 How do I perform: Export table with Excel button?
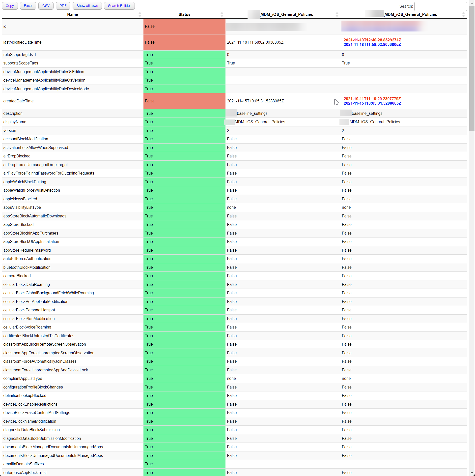(x=28, y=6)
